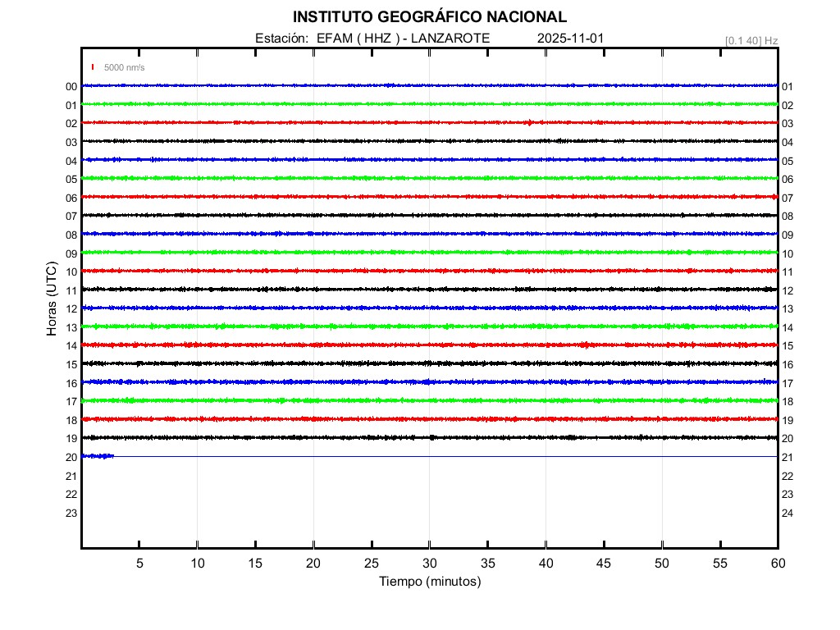Click the 45 tick on the minutes axis

click(x=604, y=563)
